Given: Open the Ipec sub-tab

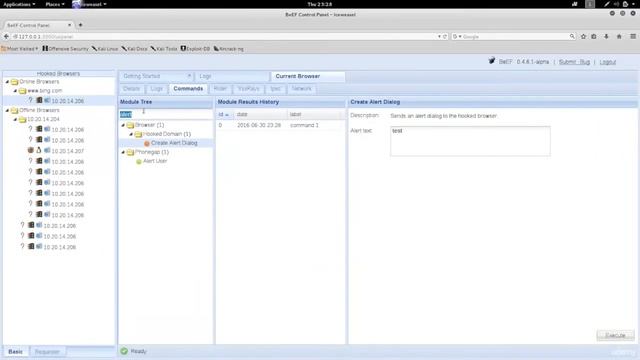Looking at the screenshot, I should 276,89.
